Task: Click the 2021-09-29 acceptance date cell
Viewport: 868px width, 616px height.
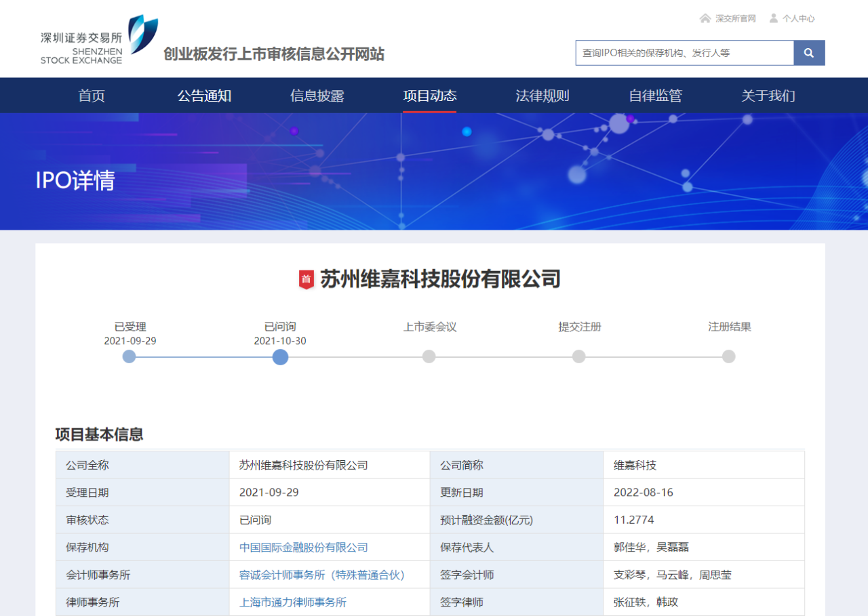Action: tap(330, 493)
